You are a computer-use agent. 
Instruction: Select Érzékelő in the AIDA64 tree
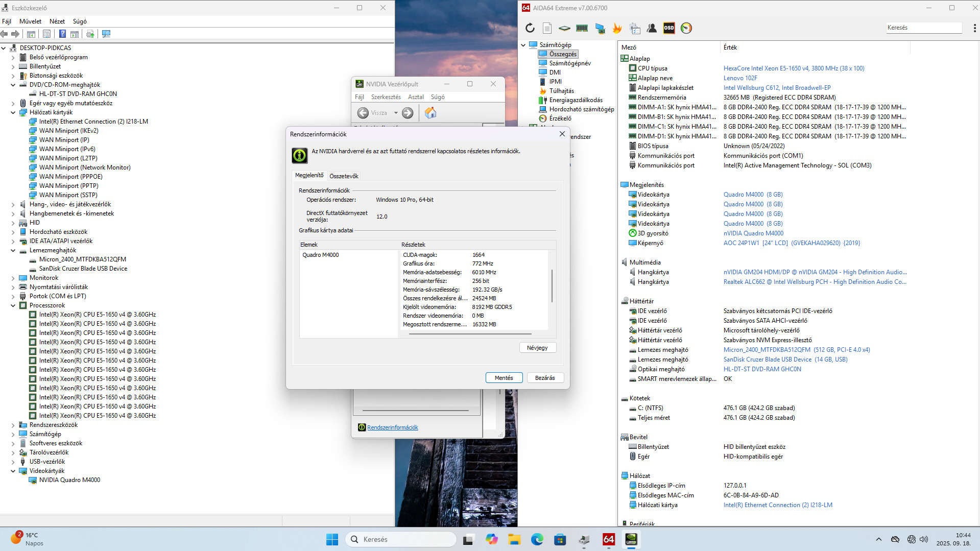pos(560,118)
